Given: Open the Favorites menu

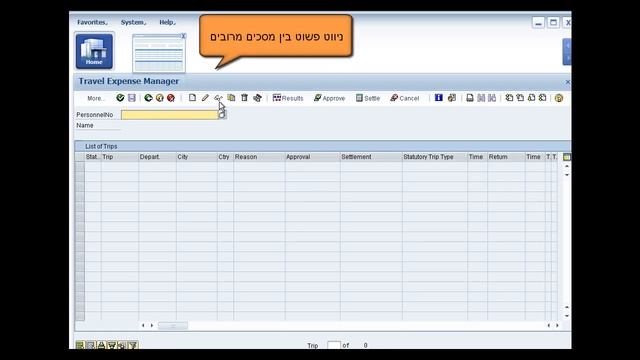Looking at the screenshot, I should [x=92, y=22].
